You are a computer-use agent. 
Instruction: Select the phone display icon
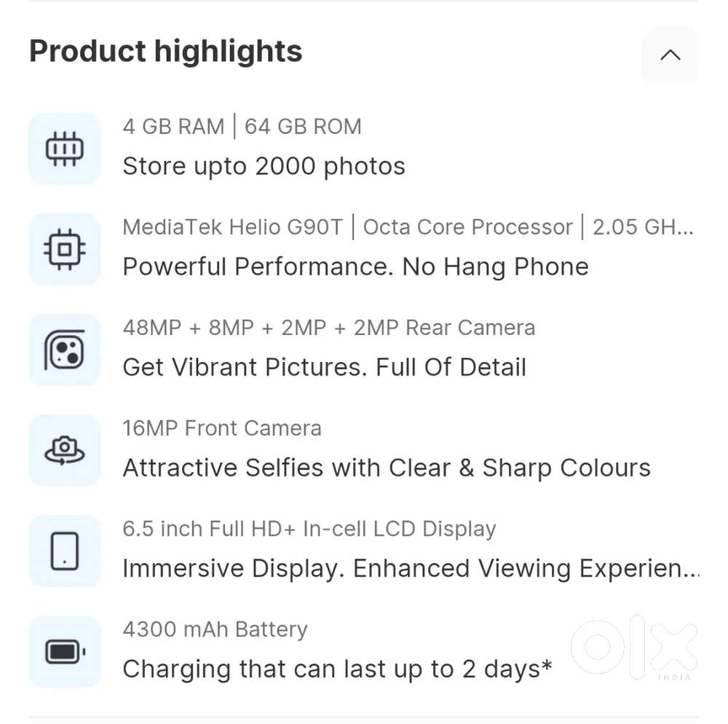point(64,551)
